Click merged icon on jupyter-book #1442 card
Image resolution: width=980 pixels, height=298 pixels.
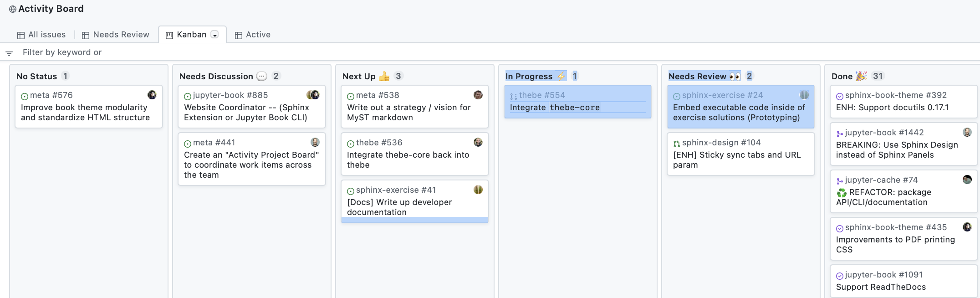point(840,134)
